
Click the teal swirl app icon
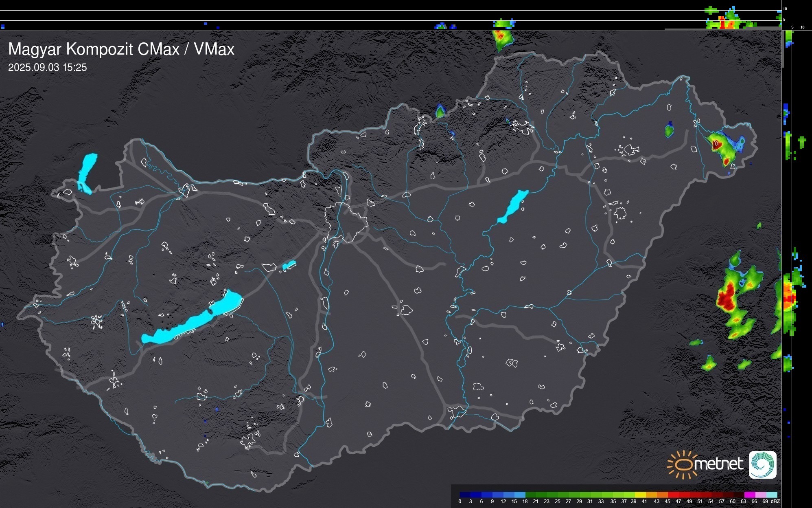(x=763, y=464)
